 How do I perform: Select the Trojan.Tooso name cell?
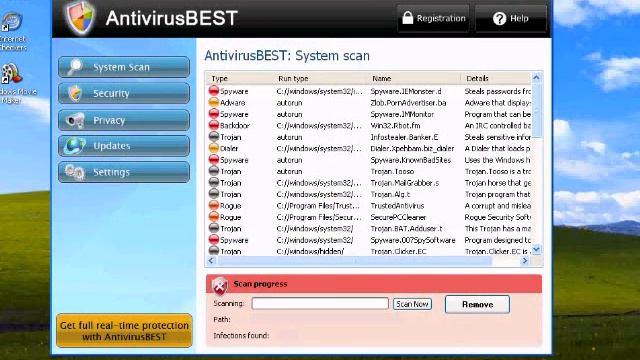[392, 171]
